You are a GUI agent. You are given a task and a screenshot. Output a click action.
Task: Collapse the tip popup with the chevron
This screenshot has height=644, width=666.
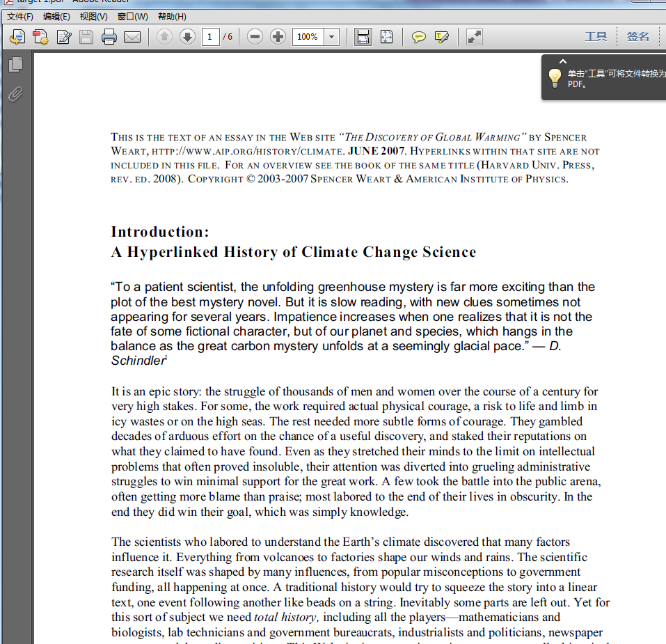[x=563, y=61]
